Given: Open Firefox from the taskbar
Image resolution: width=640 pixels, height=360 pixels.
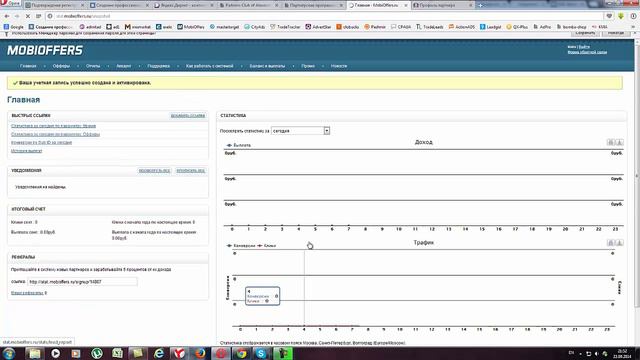Looking at the screenshot, I should pyautogui.click(x=200, y=353).
